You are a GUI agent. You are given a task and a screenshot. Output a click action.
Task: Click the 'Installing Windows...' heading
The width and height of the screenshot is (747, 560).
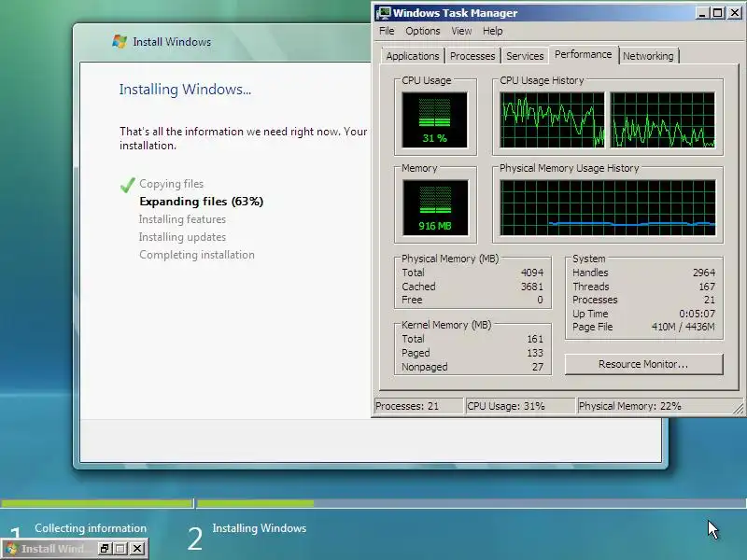(x=185, y=89)
